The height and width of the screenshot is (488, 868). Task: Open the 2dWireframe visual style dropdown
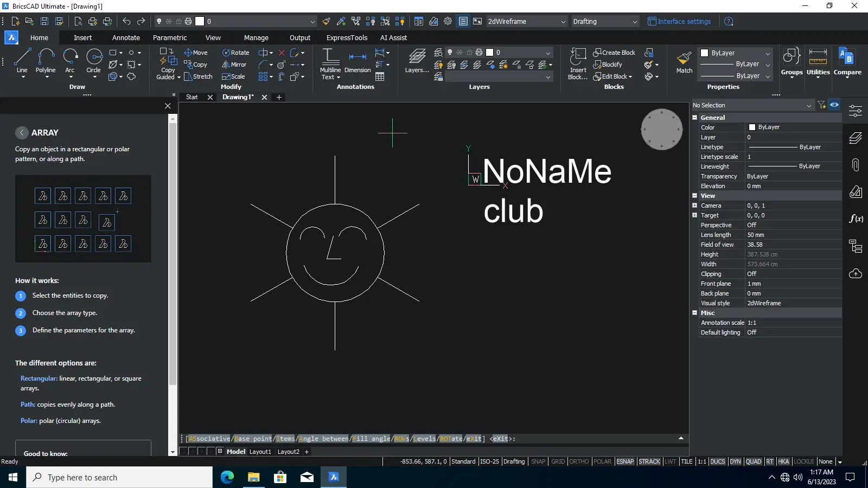pyautogui.click(x=526, y=22)
